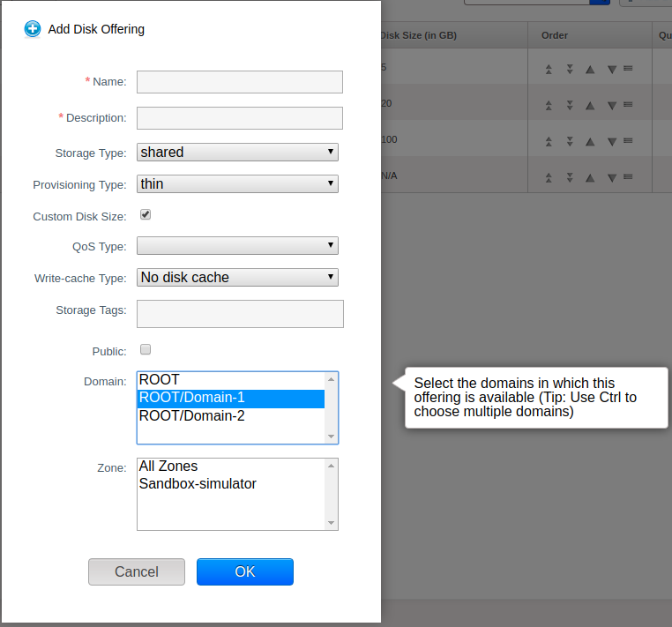Click the Storage Tags input field
The width and height of the screenshot is (672, 627).
[x=240, y=314]
